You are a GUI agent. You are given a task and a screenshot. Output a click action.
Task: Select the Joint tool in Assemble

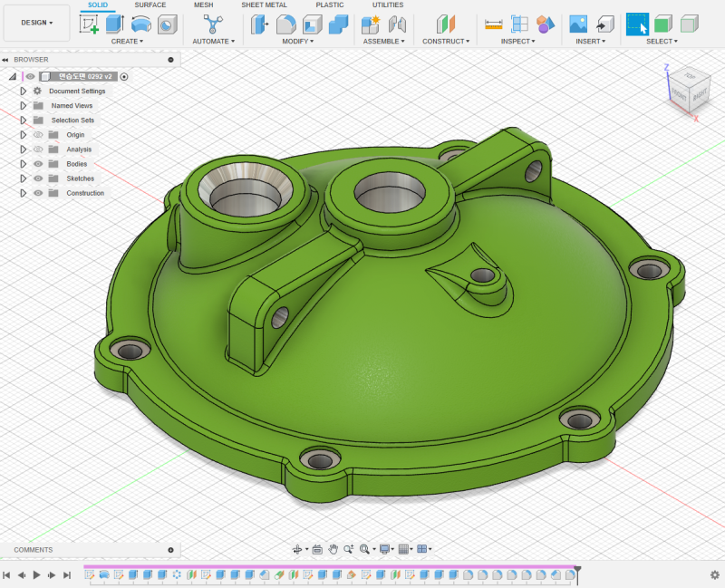pyautogui.click(x=397, y=24)
